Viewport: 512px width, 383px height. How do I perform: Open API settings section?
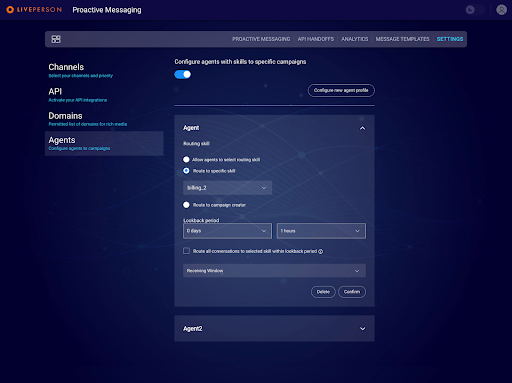pyautogui.click(x=104, y=95)
